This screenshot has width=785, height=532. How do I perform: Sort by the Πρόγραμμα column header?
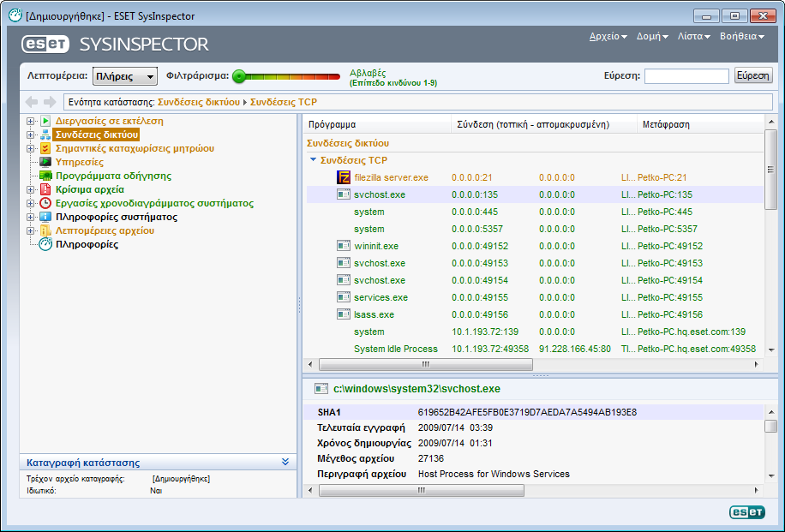(377, 124)
